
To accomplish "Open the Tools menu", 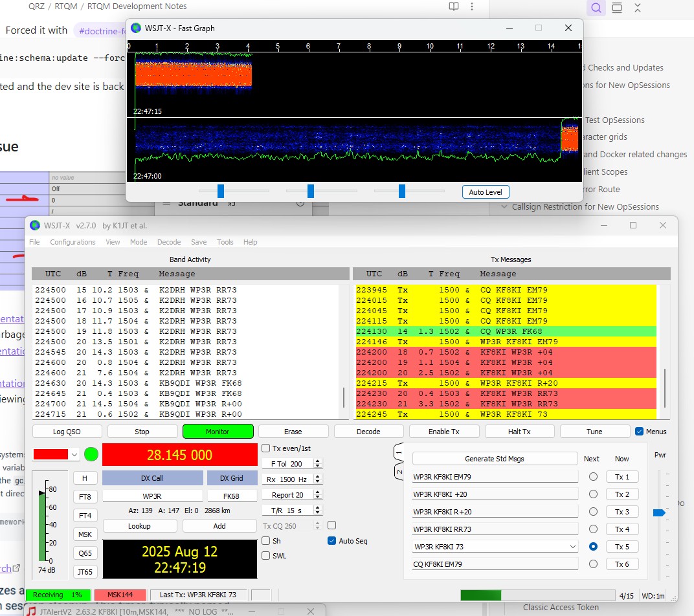I will click(x=225, y=242).
